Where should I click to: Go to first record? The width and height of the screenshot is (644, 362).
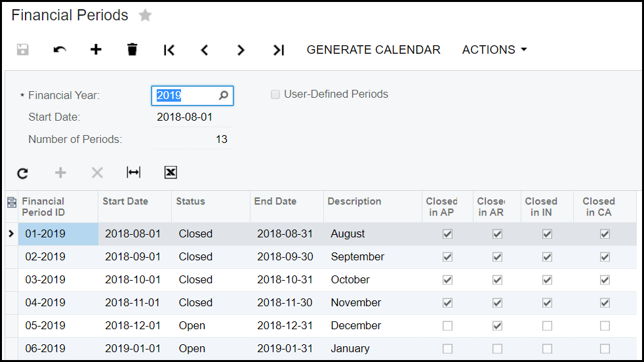[169, 50]
